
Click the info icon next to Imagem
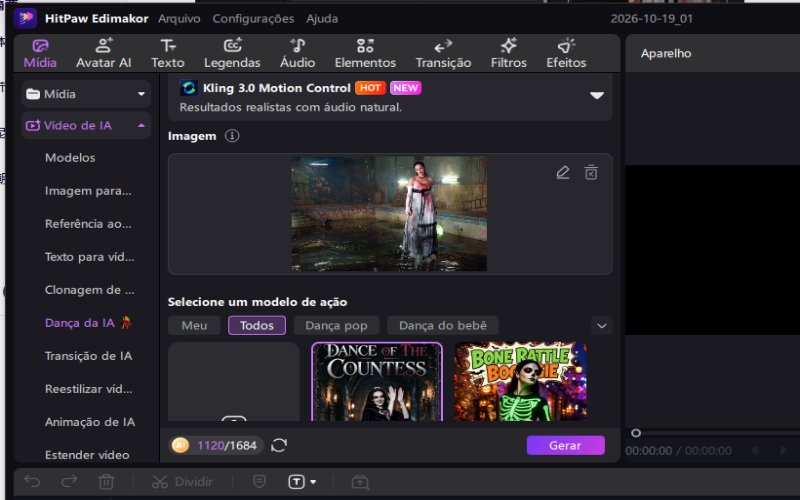232,136
